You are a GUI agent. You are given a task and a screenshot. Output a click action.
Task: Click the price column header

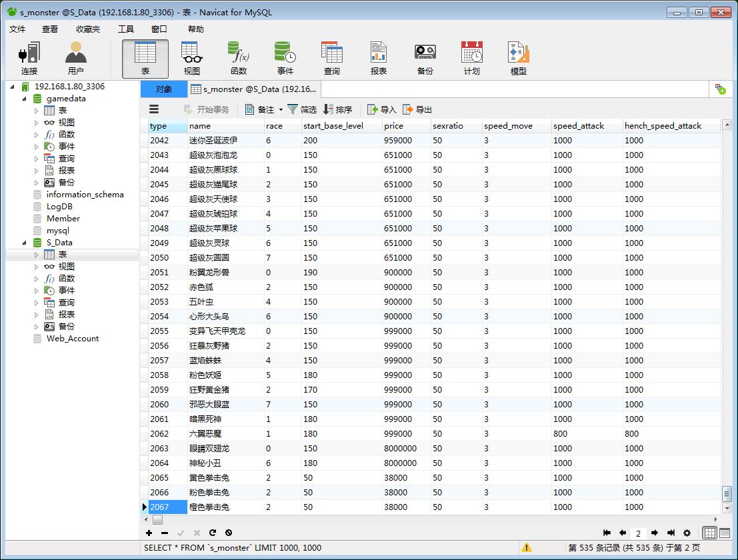(406, 126)
